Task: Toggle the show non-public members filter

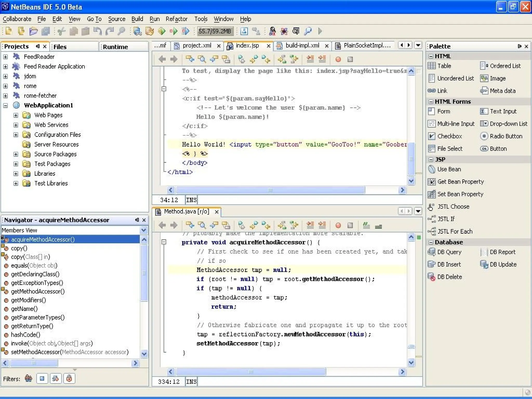Action: (69, 379)
